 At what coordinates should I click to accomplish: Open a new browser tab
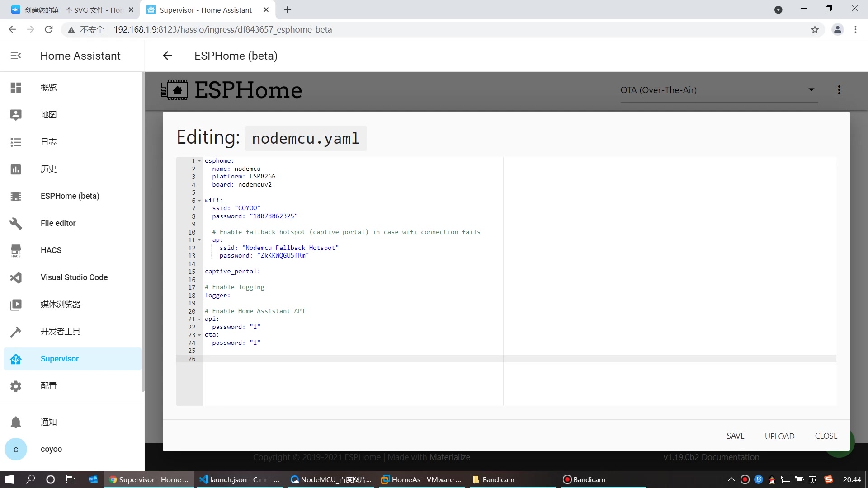pyautogui.click(x=288, y=9)
